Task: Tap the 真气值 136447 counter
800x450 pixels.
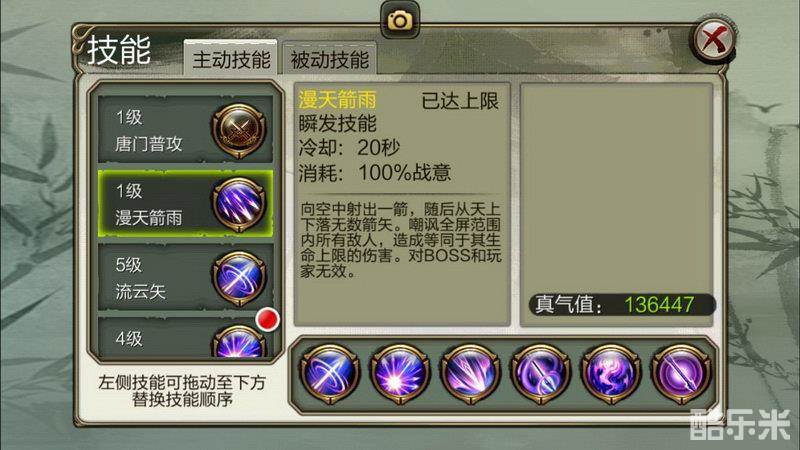Action: click(x=622, y=305)
